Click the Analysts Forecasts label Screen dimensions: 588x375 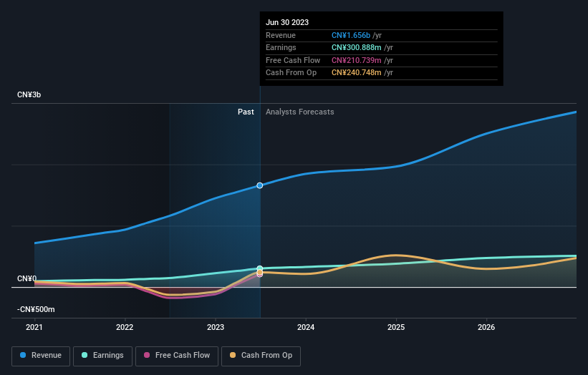tap(299, 112)
